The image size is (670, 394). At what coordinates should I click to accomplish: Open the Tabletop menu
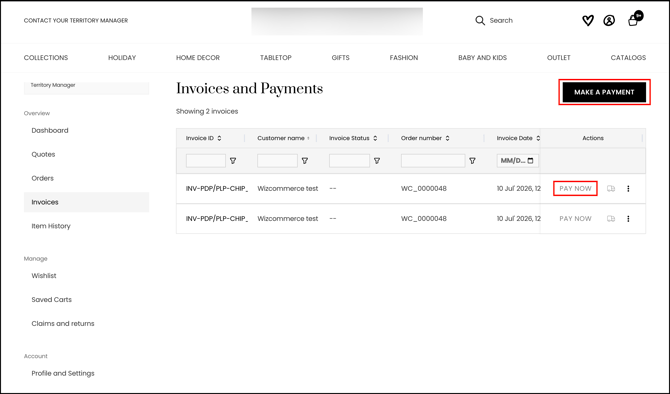point(276,58)
